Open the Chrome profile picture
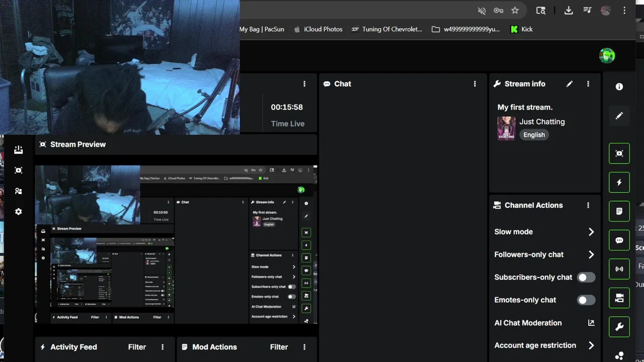The height and width of the screenshot is (362, 644). click(606, 11)
